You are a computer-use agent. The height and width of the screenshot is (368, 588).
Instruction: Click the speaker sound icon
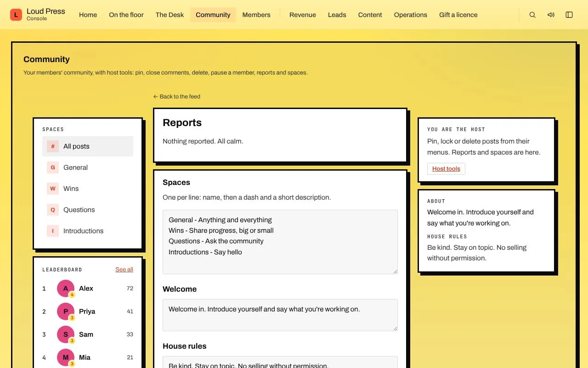coord(551,15)
